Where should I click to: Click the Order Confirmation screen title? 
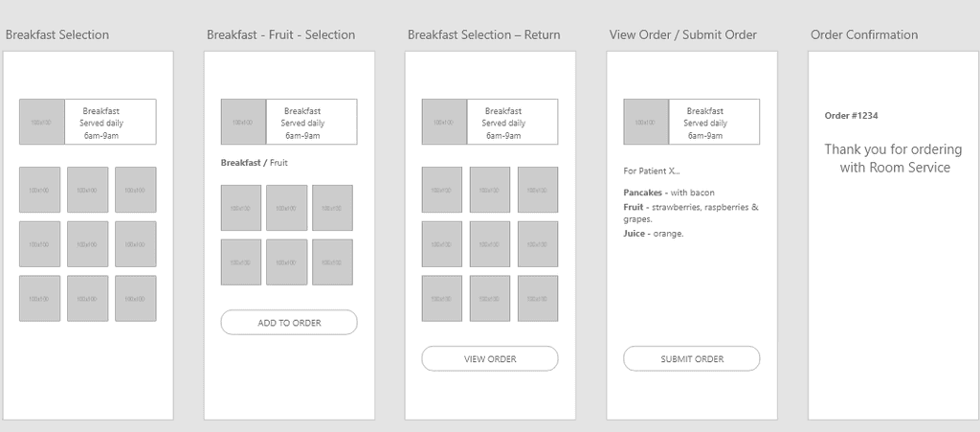(x=864, y=34)
